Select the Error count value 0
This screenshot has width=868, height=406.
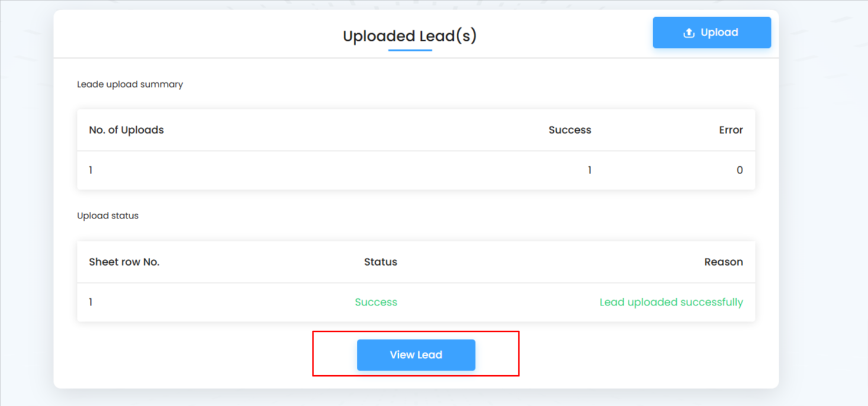click(739, 170)
